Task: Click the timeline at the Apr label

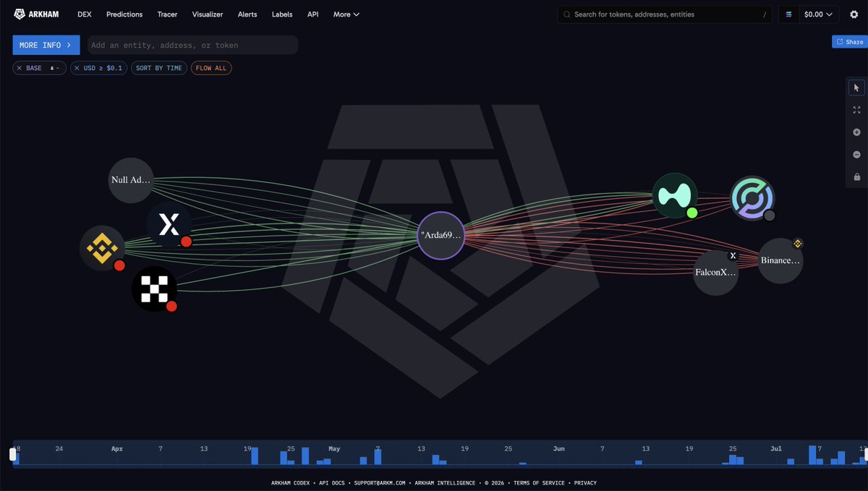Action: [x=117, y=449]
